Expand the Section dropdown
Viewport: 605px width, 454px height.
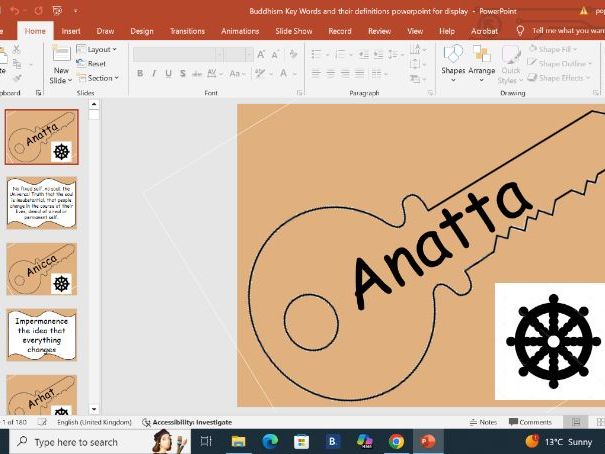[99, 78]
